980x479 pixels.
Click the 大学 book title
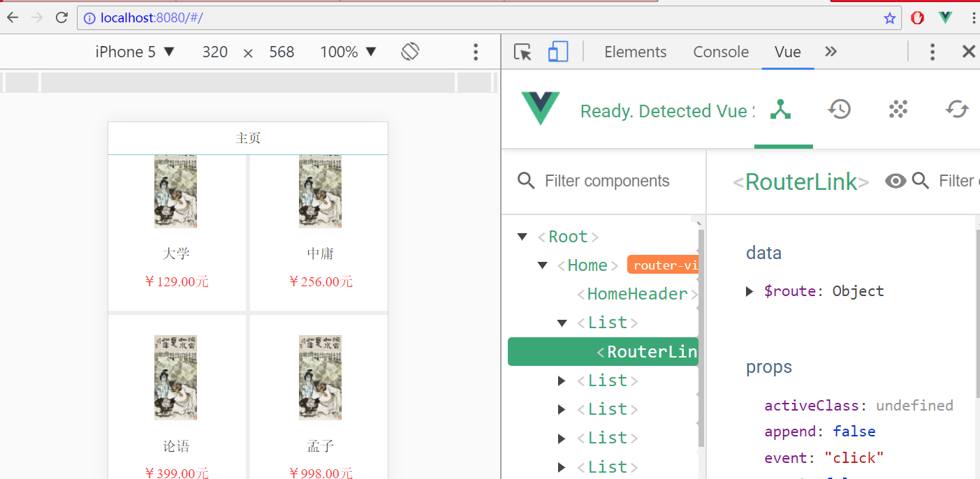click(x=176, y=253)
